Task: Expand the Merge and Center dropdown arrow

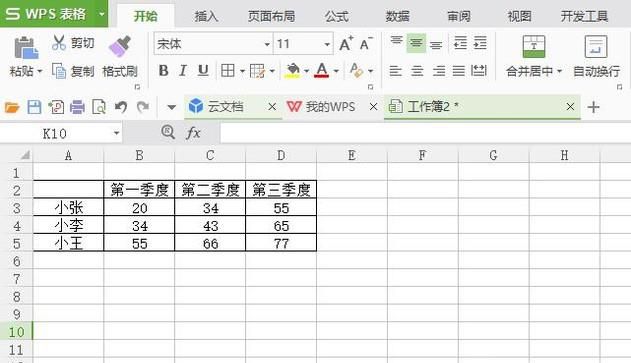Action: [559, 72]
